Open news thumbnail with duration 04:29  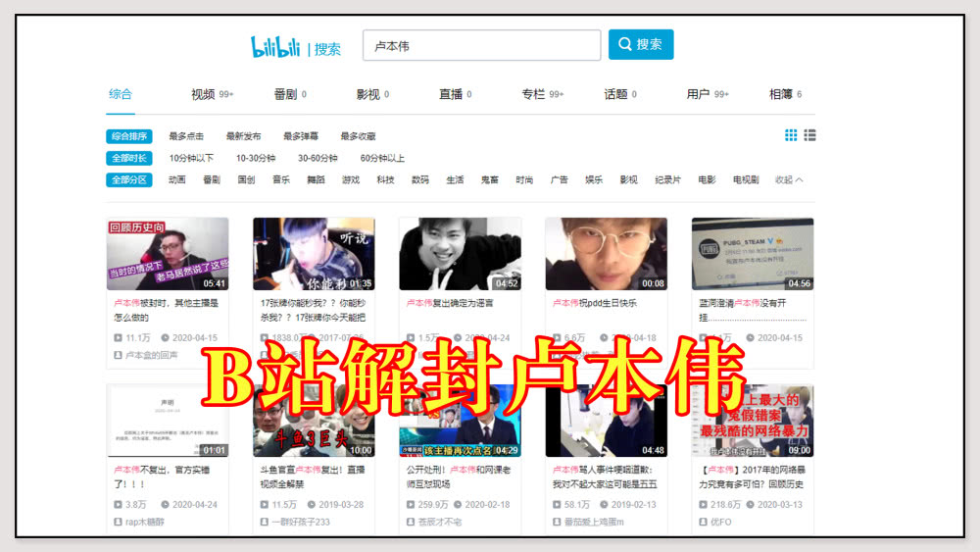(460, 421)
